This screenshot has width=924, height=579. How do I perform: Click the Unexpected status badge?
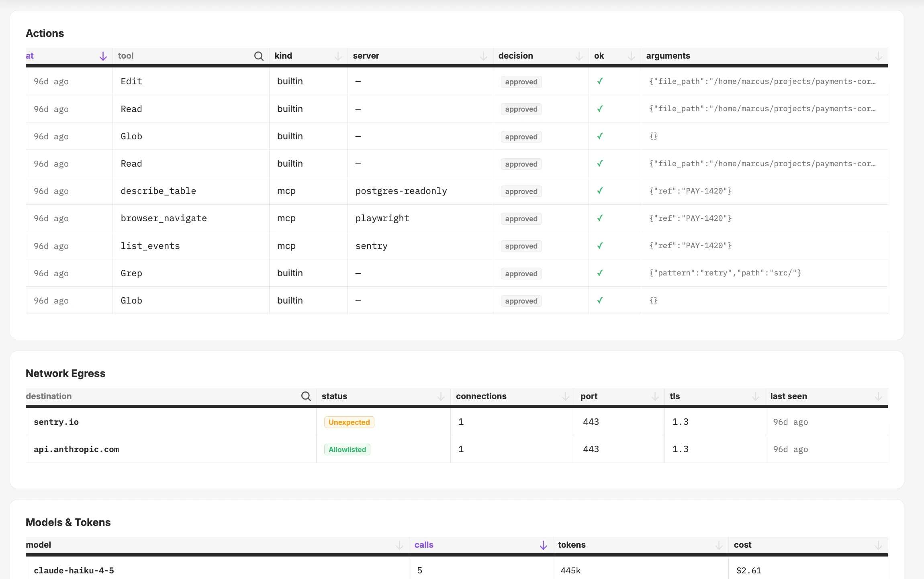pyautogui.click(x=349, y=422)
